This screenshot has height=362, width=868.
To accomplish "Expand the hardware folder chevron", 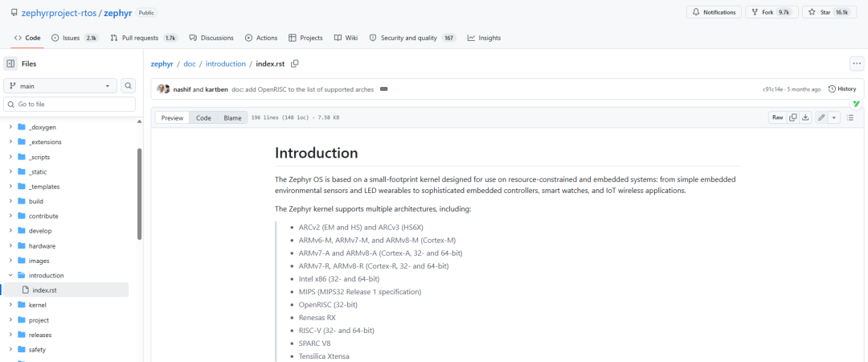I will click(x=10, y=245).
